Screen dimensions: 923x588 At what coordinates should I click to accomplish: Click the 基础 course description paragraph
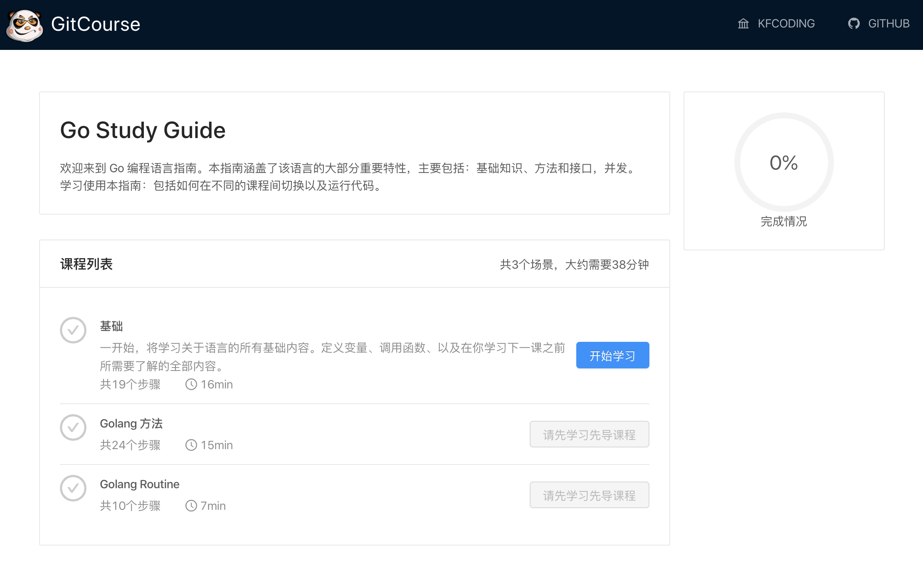point(333,357)
